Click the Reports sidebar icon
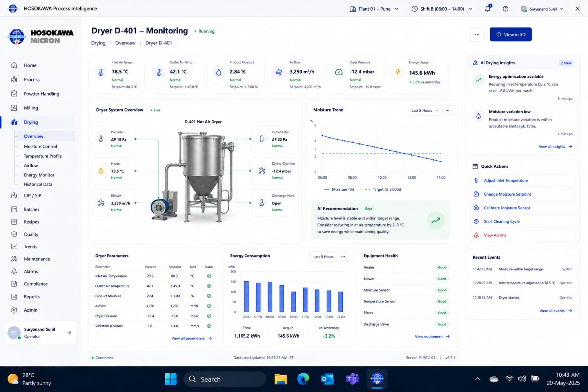Screen dimensions: 588x392 point(14,297)
